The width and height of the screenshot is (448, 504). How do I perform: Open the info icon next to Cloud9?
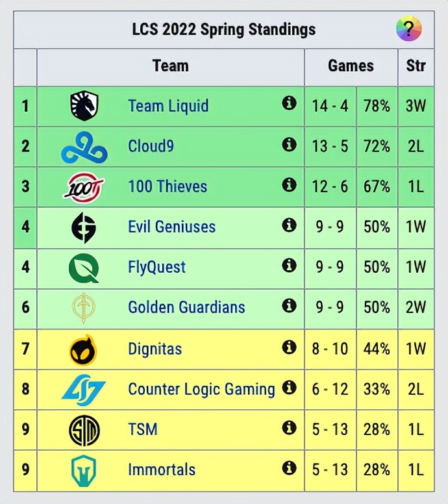pyautogui.click(x=289, y=144)
